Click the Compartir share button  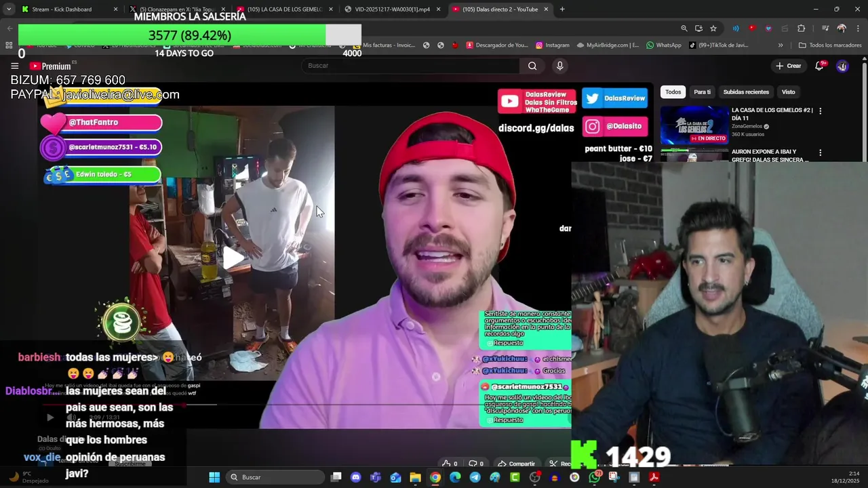516,464
